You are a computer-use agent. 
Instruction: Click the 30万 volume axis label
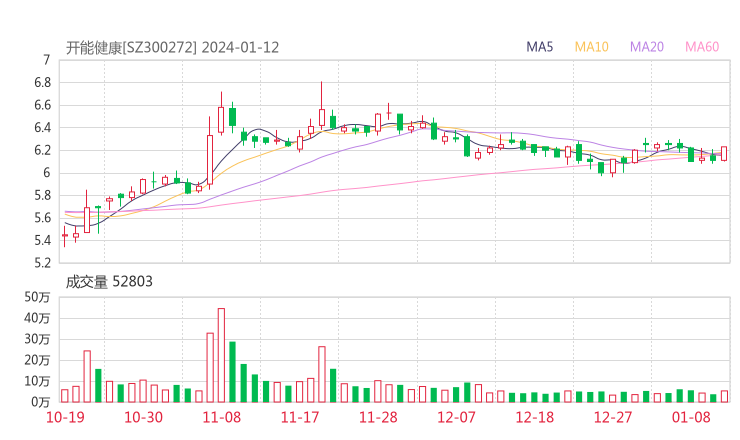[x=37, y=339]
